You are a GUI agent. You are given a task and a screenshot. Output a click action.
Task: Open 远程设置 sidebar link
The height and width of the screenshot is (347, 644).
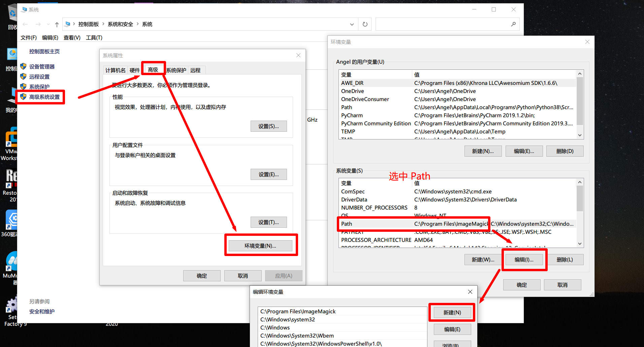(39, 77)
